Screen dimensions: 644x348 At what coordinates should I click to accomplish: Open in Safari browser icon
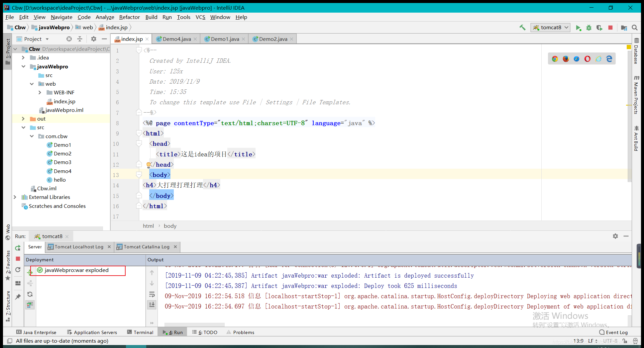coord(577,59)
